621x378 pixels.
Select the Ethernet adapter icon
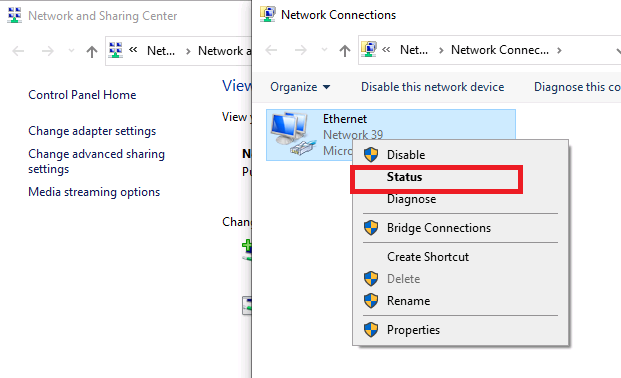coord(293,134)
